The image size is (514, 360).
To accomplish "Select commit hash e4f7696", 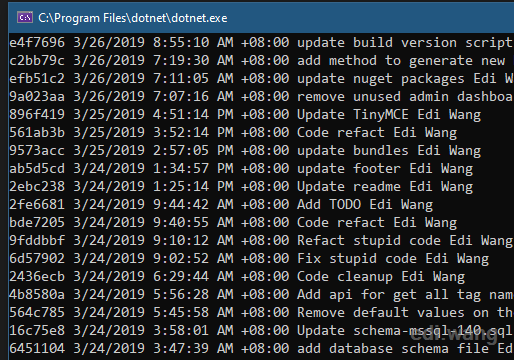I will click(x=37, y=43).
